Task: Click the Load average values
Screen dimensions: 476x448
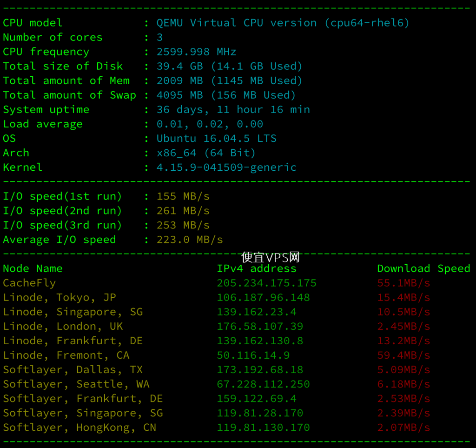Action: tap(210, 124)
